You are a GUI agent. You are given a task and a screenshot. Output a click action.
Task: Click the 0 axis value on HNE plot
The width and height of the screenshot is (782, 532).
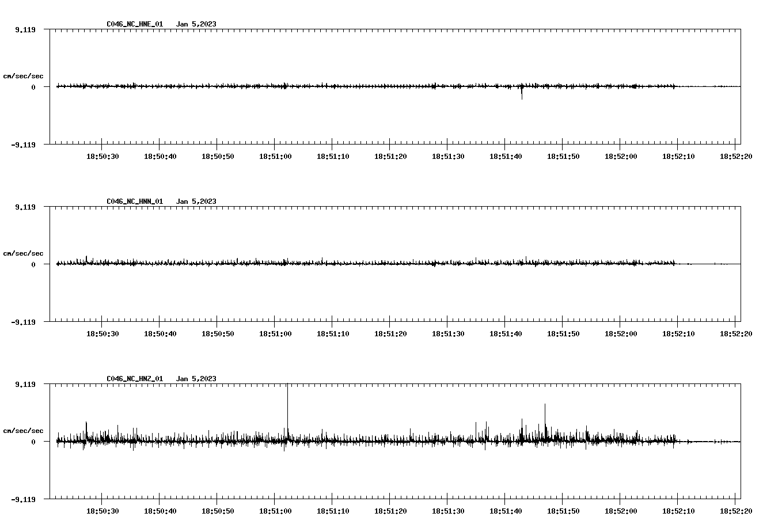point(33,87)
